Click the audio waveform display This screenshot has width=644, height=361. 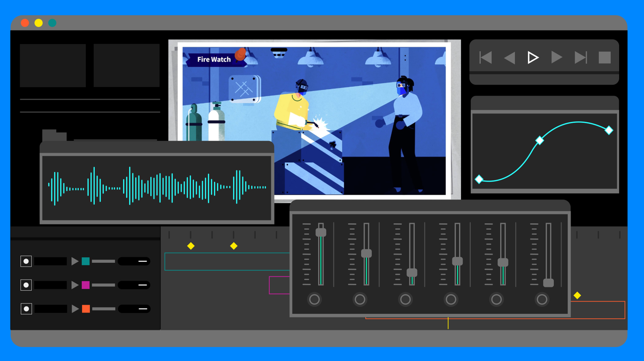[157, 188]
